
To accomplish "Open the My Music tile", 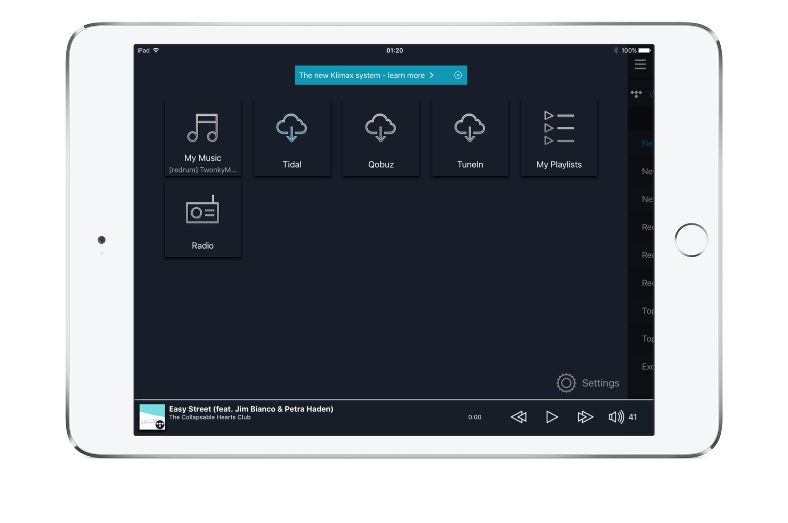I will click(x=203, y=138).
